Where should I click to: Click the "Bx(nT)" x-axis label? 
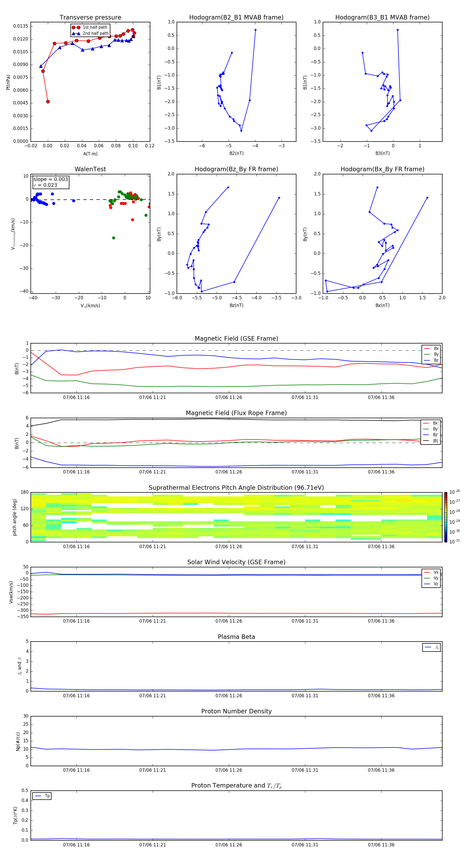[x=382, y=305]
